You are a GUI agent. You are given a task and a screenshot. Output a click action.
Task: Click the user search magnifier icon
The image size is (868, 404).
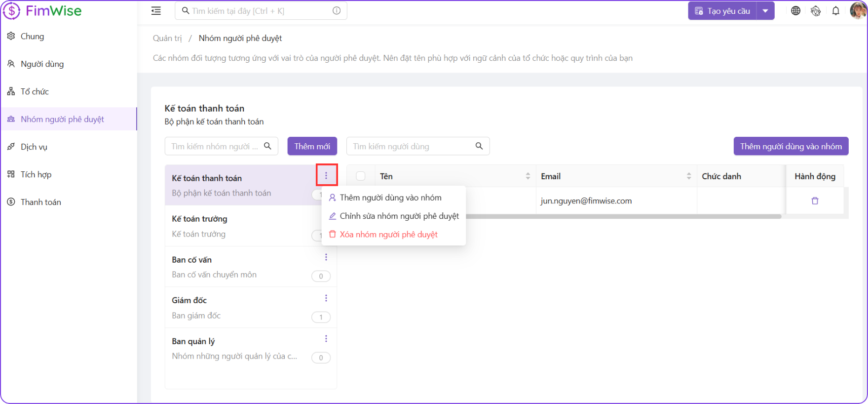[x=479, y=146]
